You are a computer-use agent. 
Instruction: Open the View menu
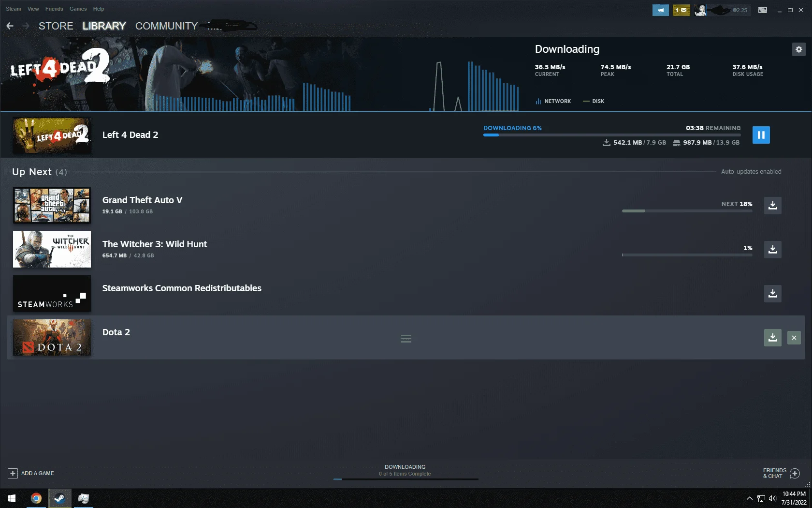[33, 9]
